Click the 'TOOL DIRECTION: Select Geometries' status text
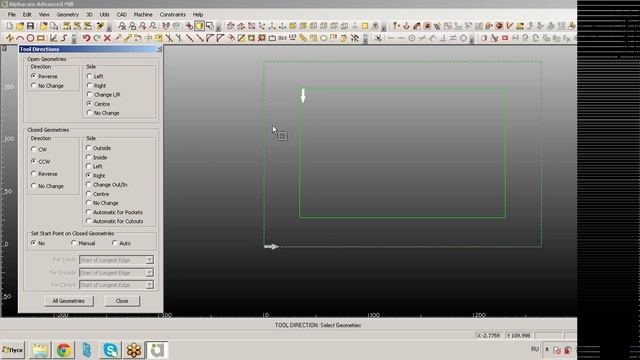The width and height of the screenshot is (640, 360). (318, 325)
